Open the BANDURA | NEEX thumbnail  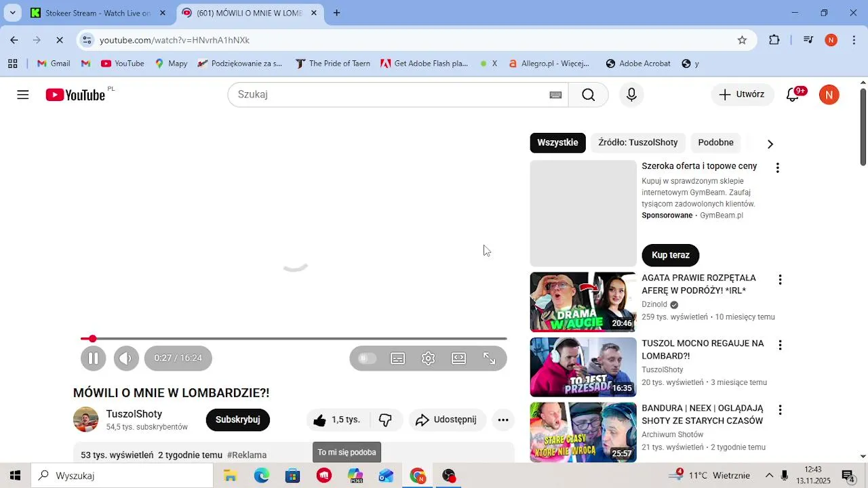coord(583,432)
